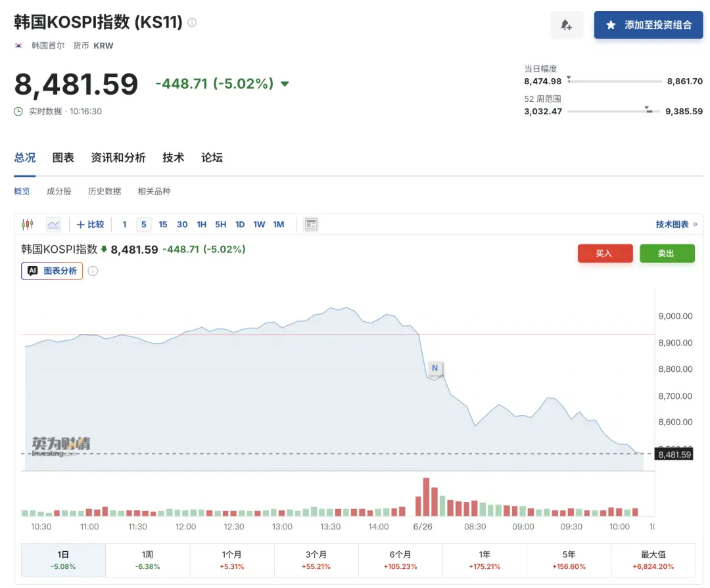Image resolution: width=710 pixels, height=588 pixels.
Task: Select the 1W chart interval
Action: click(259, 225)
